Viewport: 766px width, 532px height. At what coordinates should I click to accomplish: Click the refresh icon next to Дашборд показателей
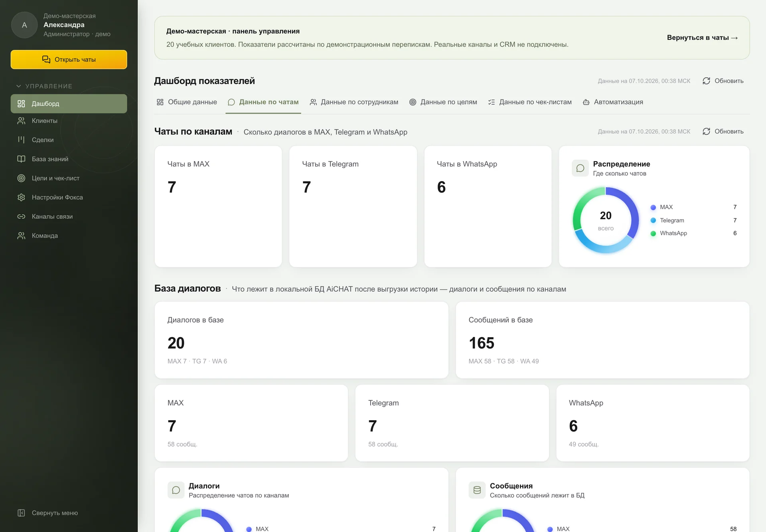(x=706, y=81)
